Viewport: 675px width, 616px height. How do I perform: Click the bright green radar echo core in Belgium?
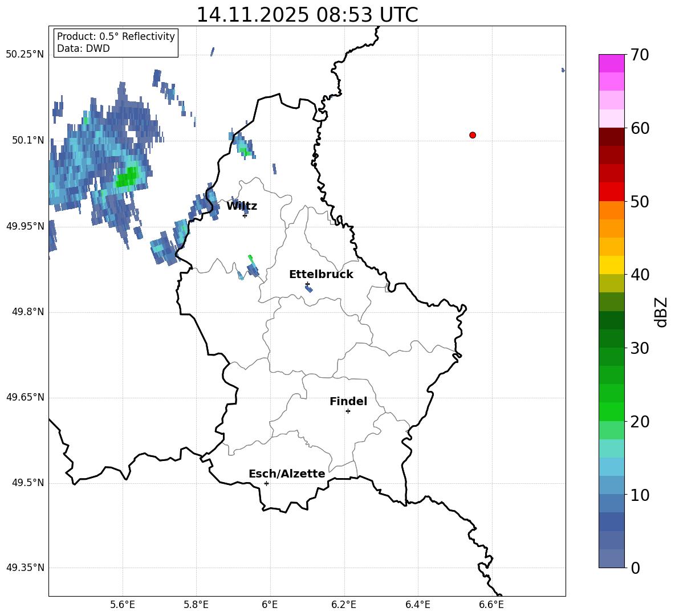click(128, 177)
